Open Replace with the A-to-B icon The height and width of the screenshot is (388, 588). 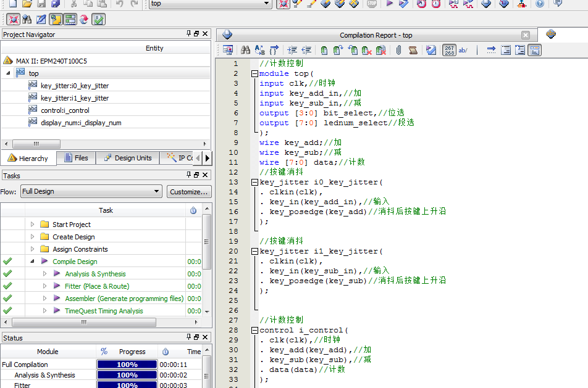point(260,50)
